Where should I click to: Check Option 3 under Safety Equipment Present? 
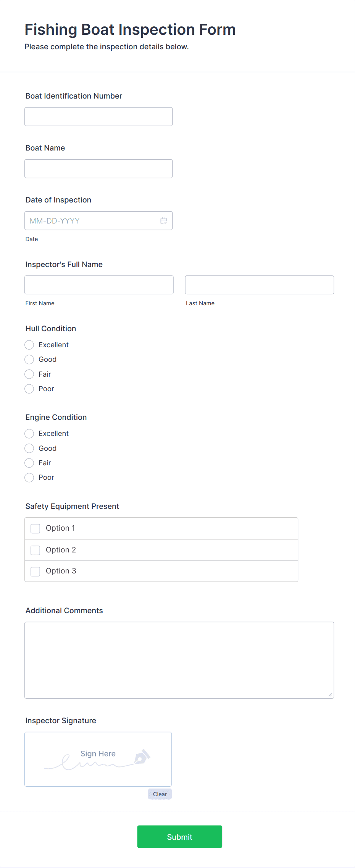[x=35, y=571]
